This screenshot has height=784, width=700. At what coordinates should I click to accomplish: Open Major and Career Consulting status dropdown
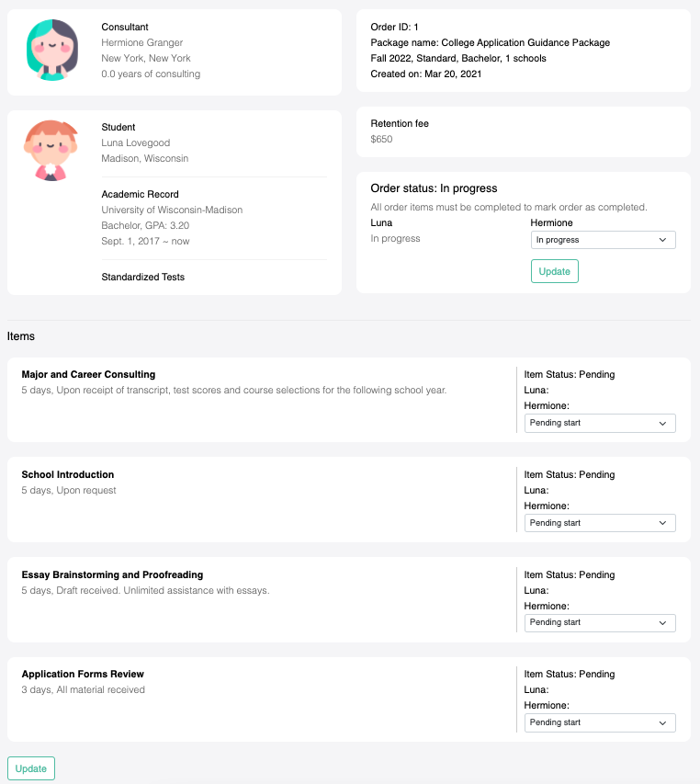(600, 423)
